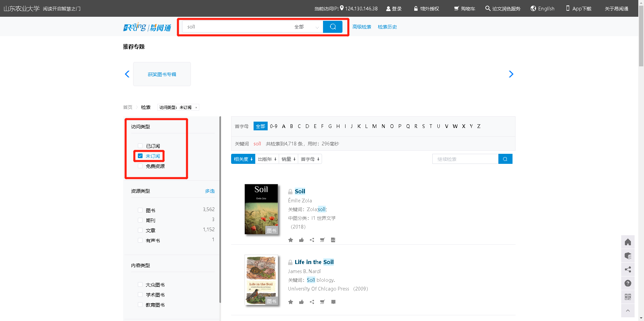Open 高级检索 advanced search link

362,27
